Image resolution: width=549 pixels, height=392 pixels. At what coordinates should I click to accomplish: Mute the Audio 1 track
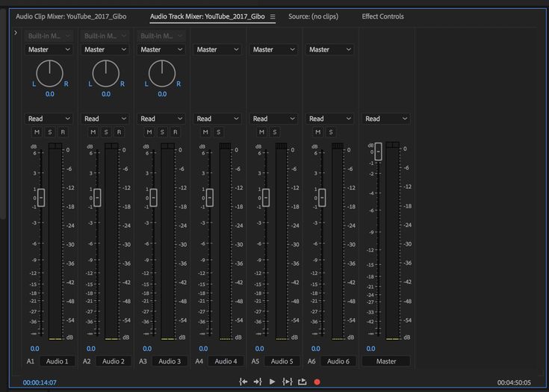pos(36,132)
